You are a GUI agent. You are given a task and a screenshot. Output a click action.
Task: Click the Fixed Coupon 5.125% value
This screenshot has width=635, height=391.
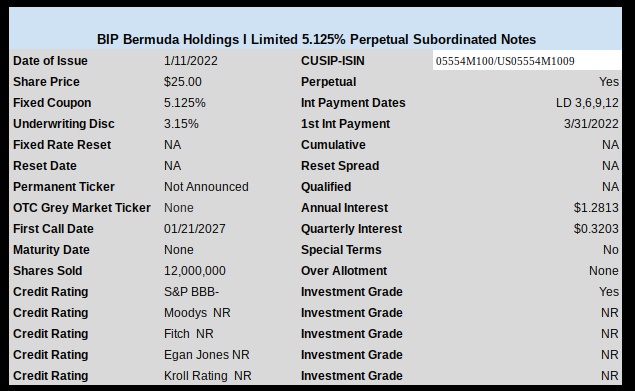tap(185, 103)
